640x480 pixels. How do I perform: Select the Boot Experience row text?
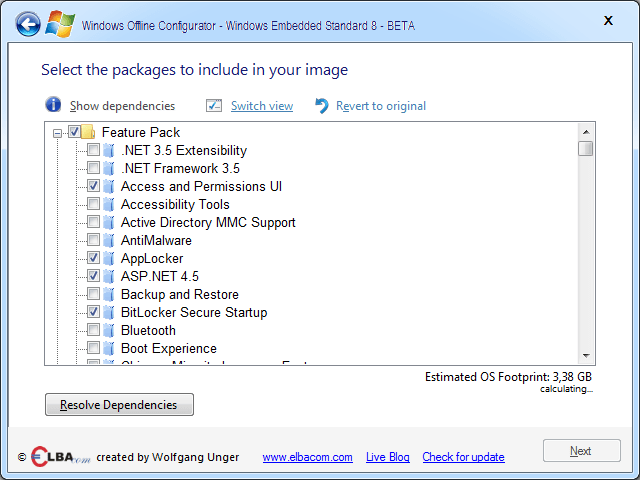(x=169, y=348)
